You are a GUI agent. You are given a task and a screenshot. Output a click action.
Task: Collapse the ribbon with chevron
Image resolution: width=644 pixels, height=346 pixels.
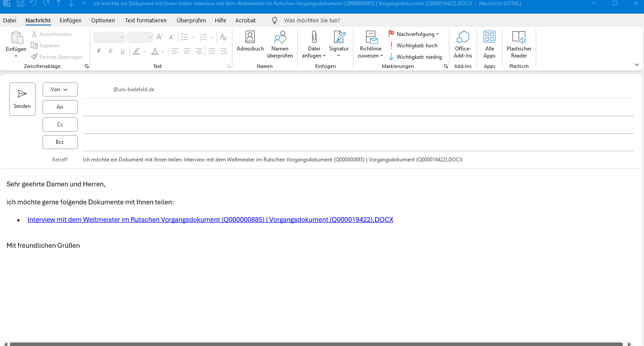(x=637, y=64)
